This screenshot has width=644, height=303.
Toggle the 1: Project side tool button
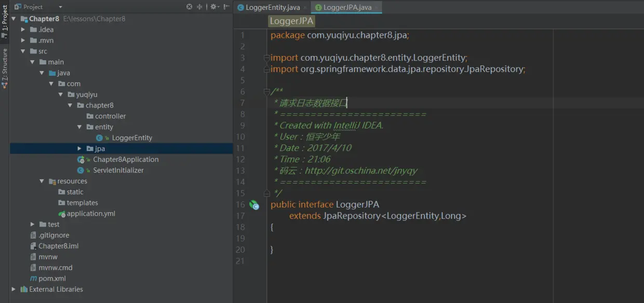pos(5,22)
